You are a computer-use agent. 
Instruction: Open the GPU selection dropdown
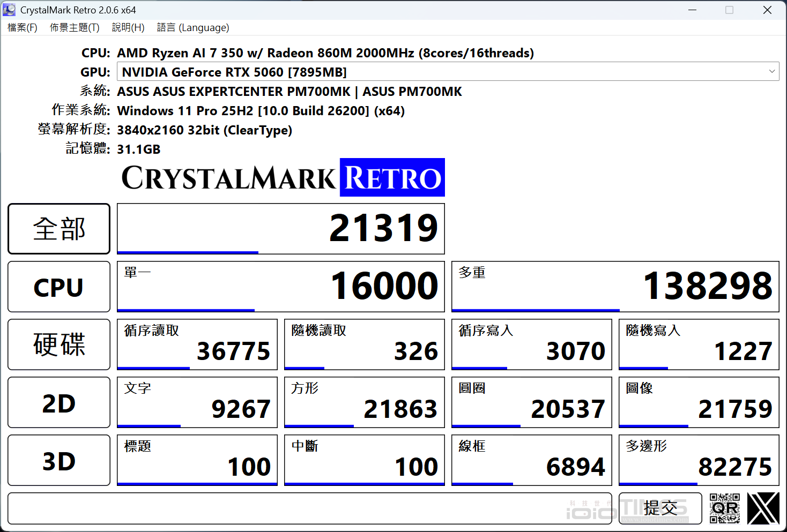[771, 71]
